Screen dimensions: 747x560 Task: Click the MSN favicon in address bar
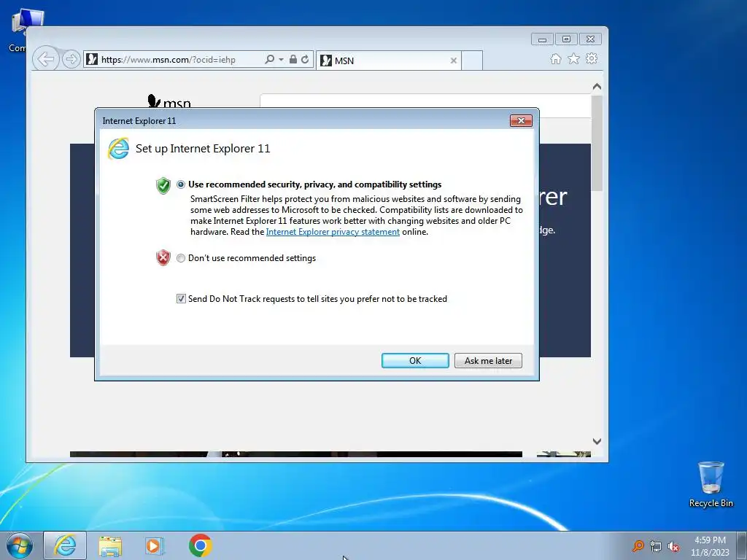pyautogui.click(x=92, y=59)
